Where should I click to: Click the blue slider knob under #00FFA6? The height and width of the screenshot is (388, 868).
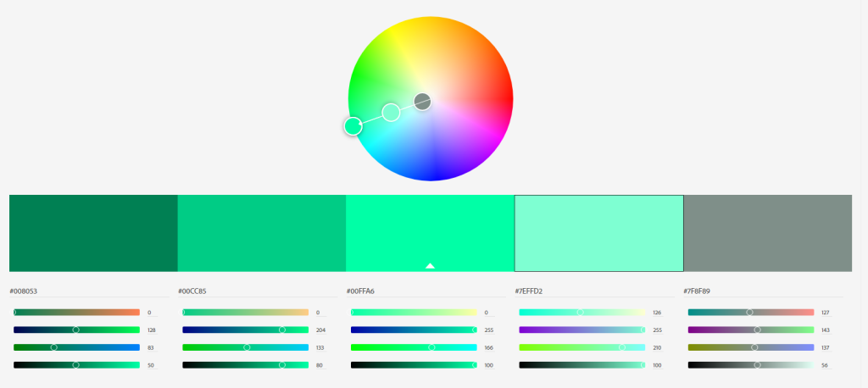(x=432, y=347)
